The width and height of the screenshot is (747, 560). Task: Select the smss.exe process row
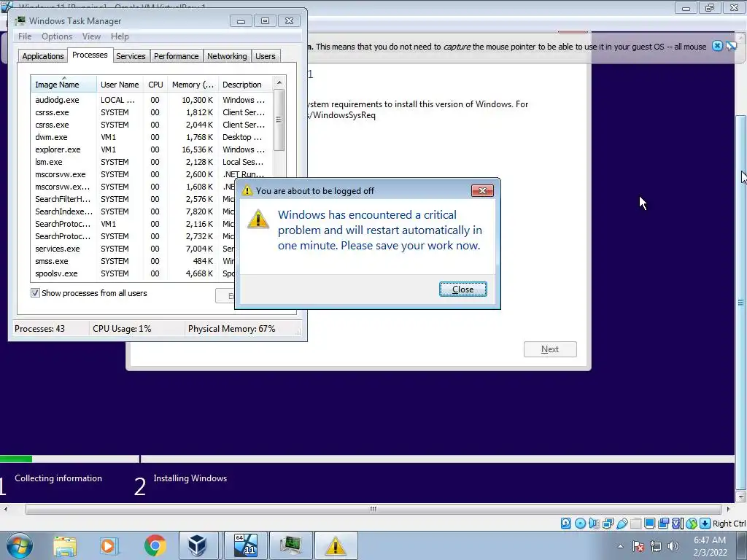[x=133, y=261]
